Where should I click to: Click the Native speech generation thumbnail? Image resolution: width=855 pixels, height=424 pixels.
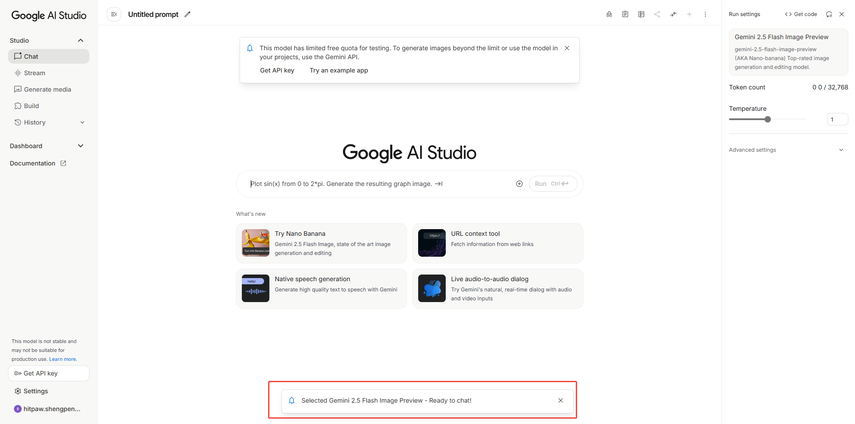pos(256,288)
